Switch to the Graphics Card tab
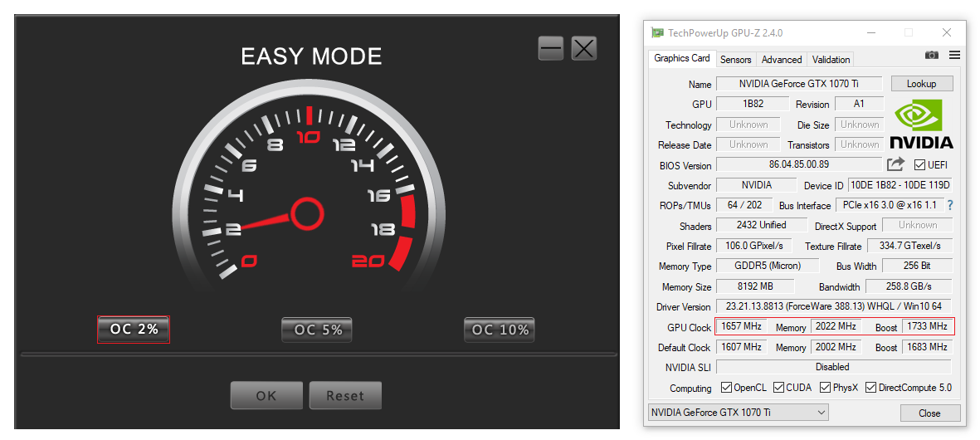Screen dimensions: 980x440 (682, 58)
